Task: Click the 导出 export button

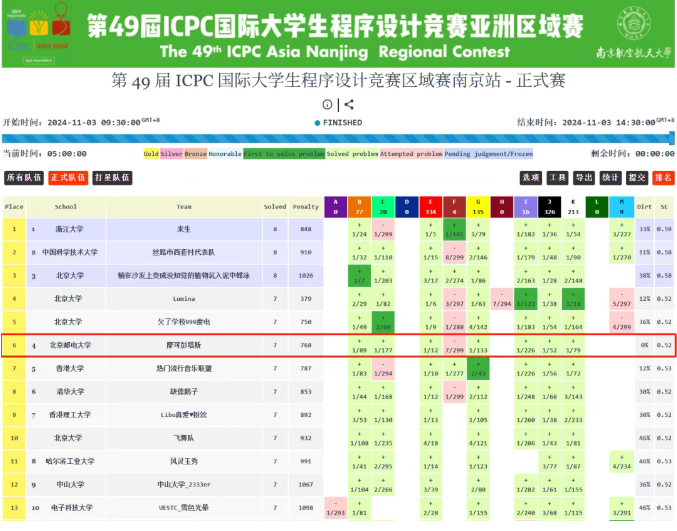Action: (x=584, y=177)
